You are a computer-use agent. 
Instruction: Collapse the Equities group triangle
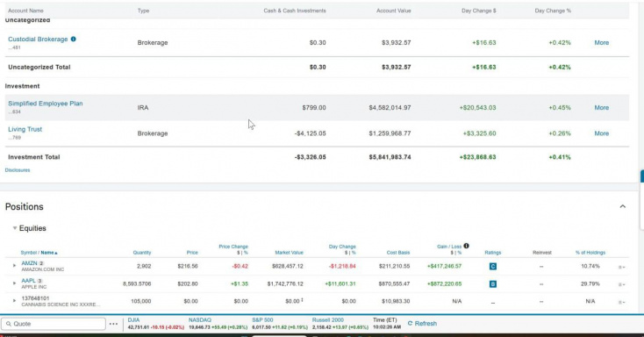click(x=15, y=228)
